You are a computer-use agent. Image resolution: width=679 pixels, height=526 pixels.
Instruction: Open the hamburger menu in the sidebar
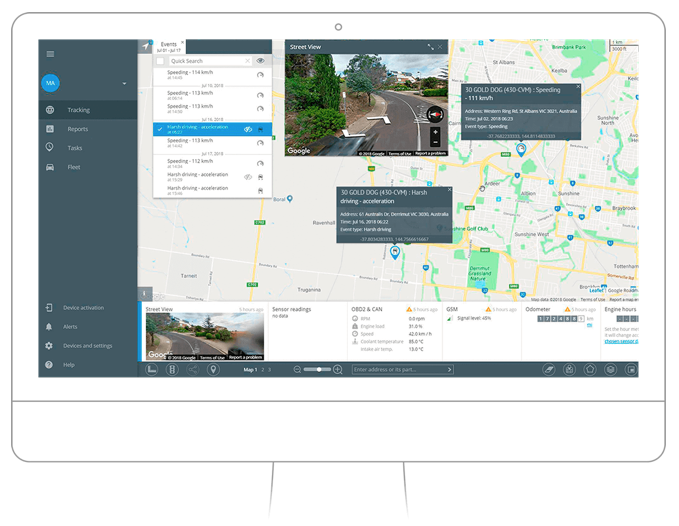50,54
